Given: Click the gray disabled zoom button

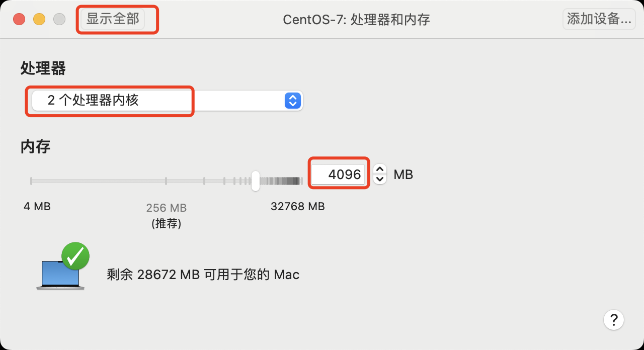Looking at the screenshot, I should click(x=59, y=19).
